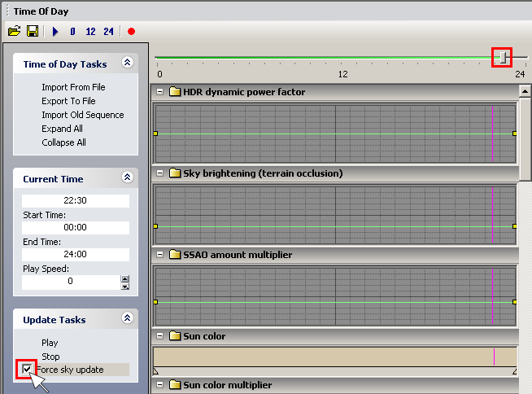Viewport: 532px width, 394px height.
Task: Click the scroll up arrow of parameter list
Action: pos(525,91)
